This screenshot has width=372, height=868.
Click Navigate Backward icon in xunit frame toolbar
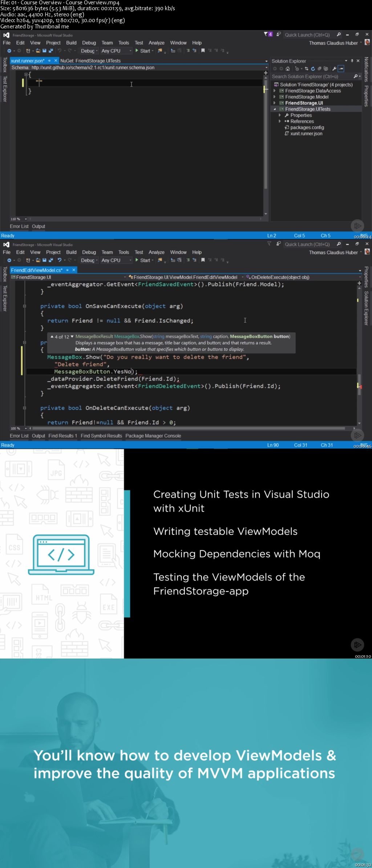pos(9,51)
